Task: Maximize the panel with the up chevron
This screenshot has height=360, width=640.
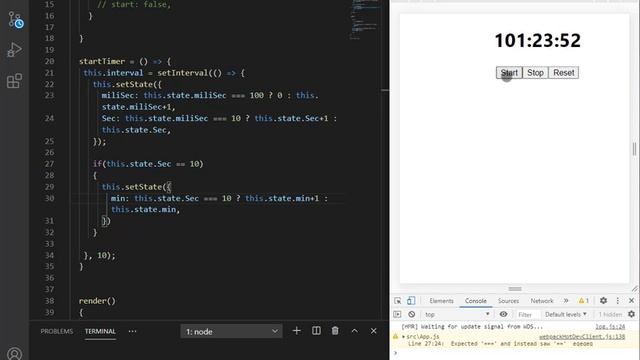Action: [355, 331]
